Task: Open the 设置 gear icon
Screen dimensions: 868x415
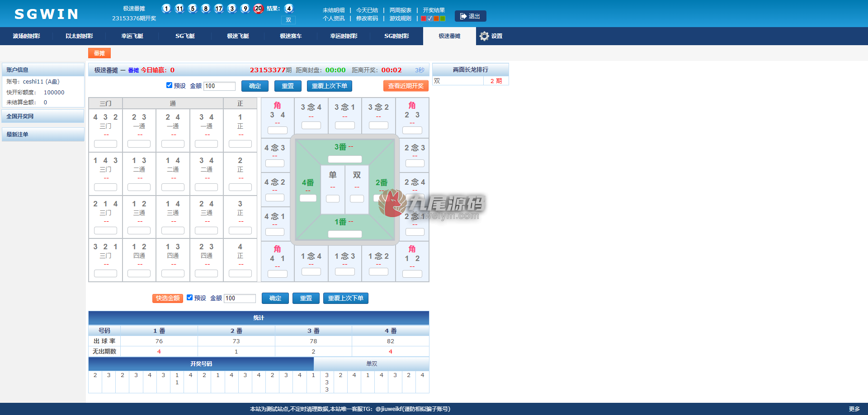Action: click(484, 36)
